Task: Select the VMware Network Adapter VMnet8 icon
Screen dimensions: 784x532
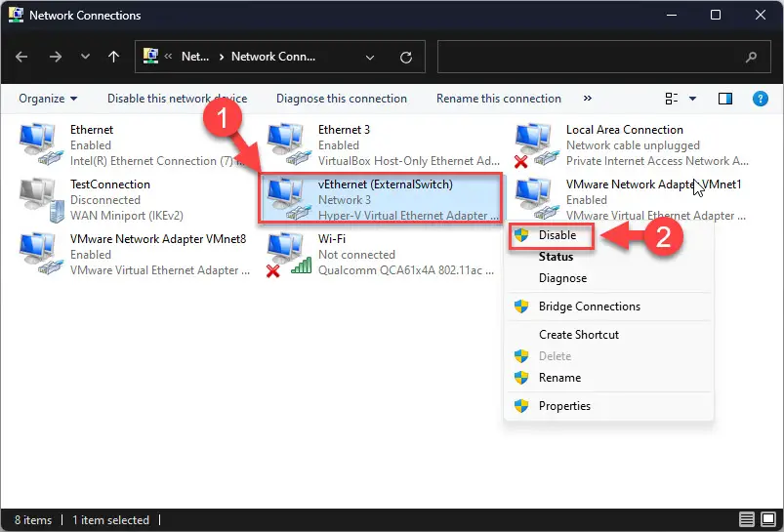Action: (41, 254)
